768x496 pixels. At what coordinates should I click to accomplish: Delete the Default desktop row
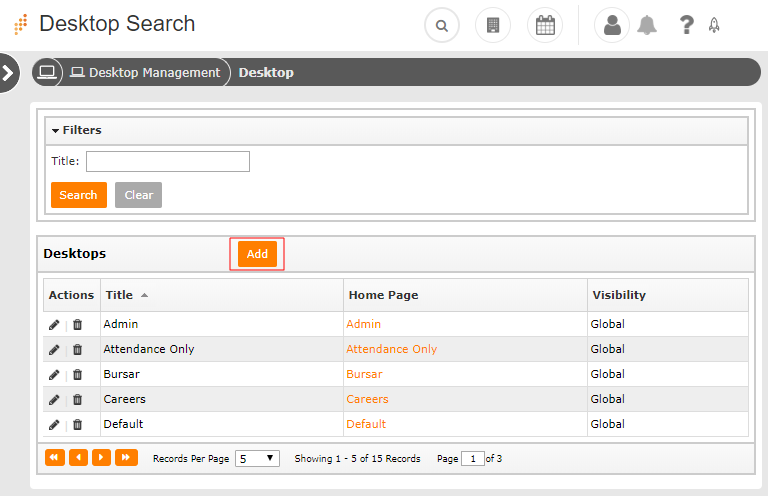77,424
